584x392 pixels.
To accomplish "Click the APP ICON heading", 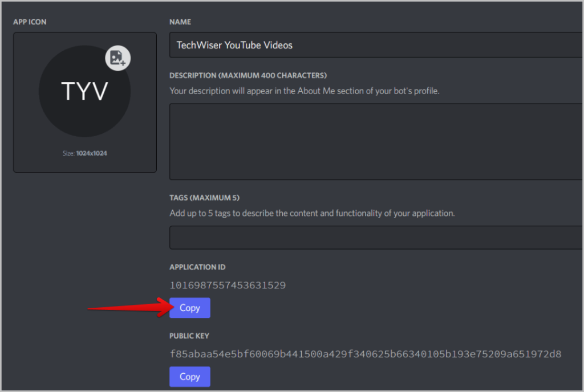I will point(30,22).
